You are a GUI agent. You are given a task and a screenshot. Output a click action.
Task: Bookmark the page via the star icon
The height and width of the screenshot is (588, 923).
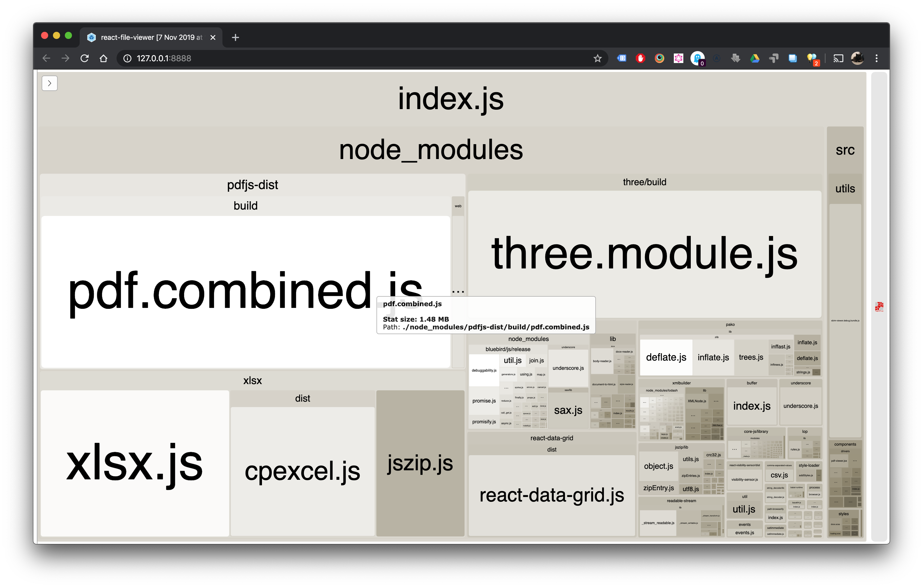(598, 58)
